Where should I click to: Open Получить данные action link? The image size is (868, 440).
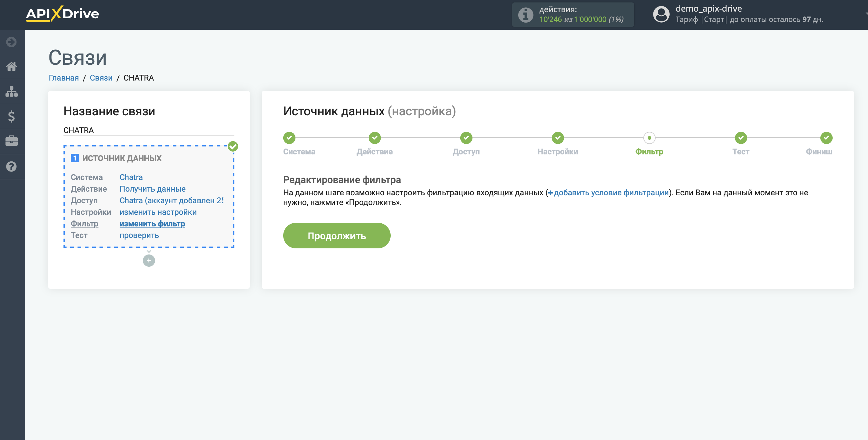pyautogui.click(x=152, y=189)
